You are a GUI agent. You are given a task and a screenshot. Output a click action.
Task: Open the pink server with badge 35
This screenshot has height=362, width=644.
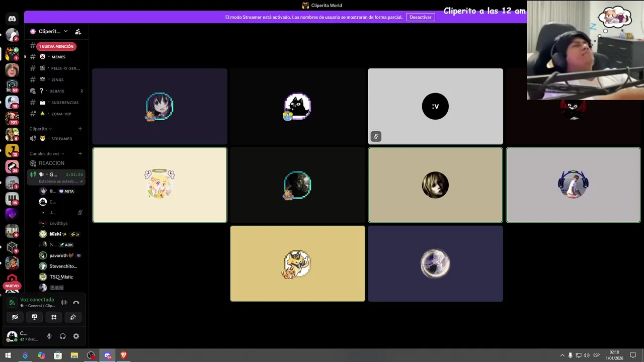(12, 166)
